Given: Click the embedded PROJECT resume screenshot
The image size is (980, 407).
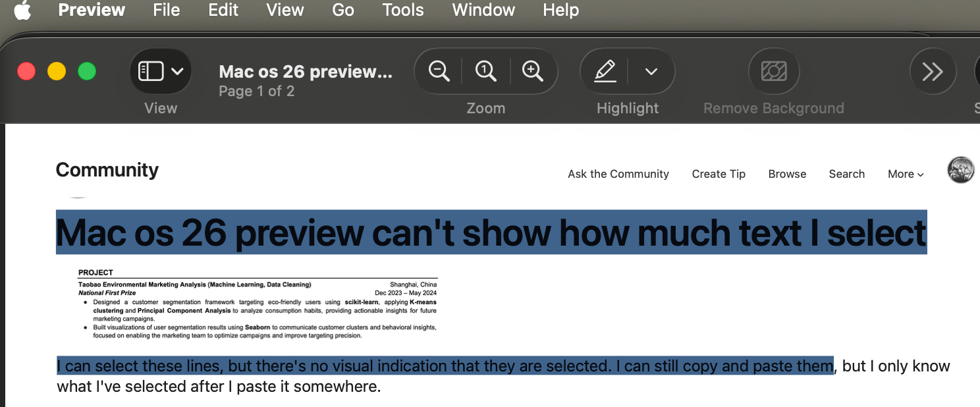Looking at the screenshot, I should (258, 304).
